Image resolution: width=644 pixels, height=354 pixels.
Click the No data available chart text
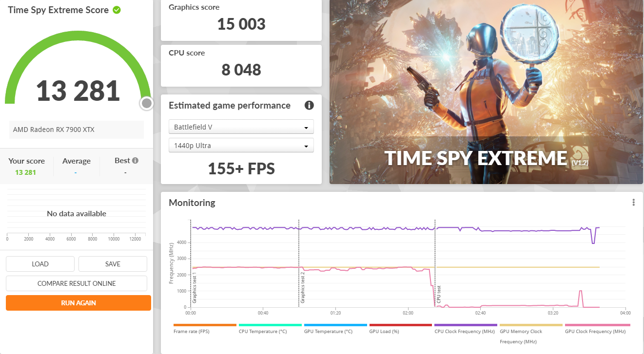tap(77, 213)
